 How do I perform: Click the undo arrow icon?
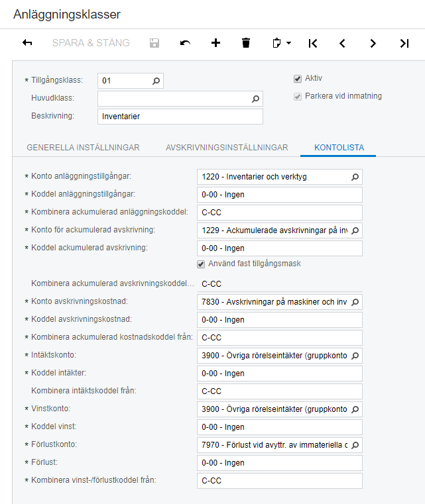[x=185, y=43]
